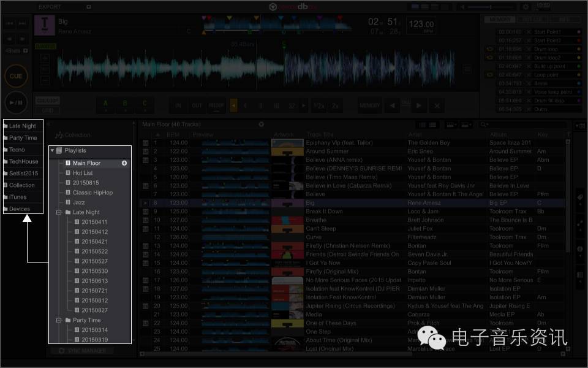588x368 pixels.
Task: Collapse the Late Night playlist folder
Action: coord(59,212)
